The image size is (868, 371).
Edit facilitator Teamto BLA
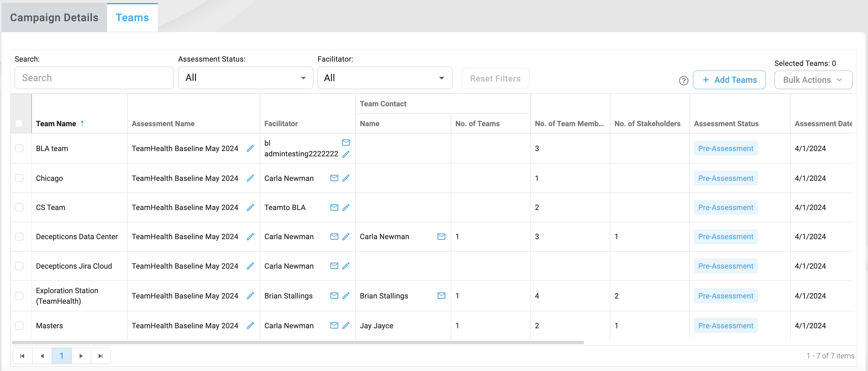click(x=346, y=207)
